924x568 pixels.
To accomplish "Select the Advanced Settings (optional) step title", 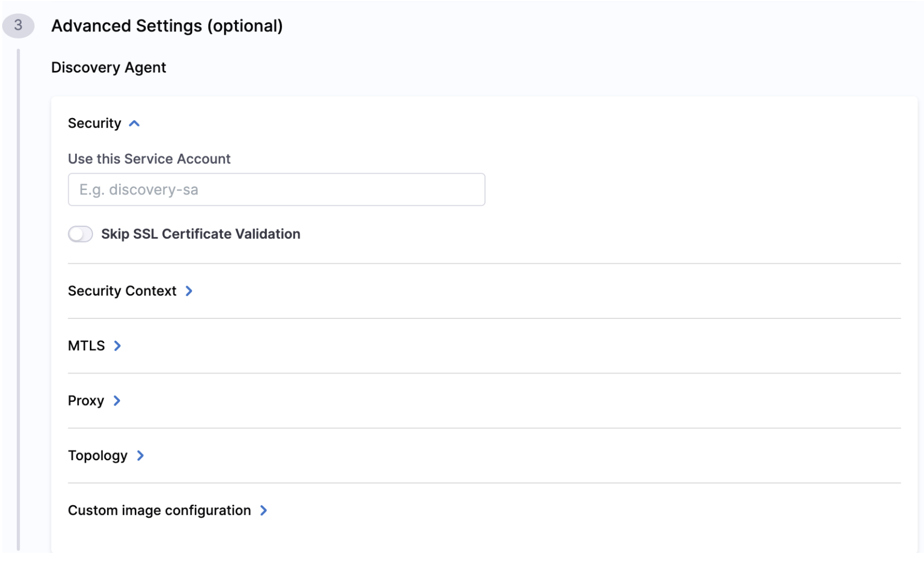I will [x=167, y=26].
